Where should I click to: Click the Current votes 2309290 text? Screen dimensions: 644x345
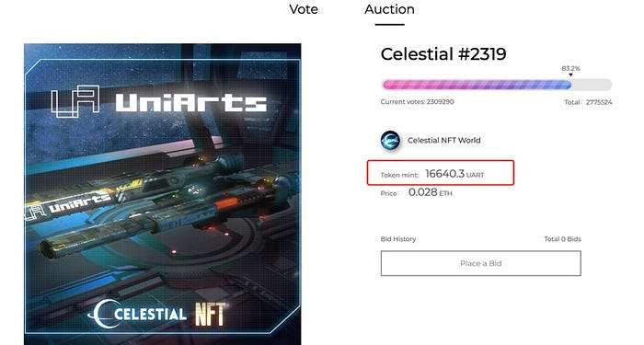click(x=417, y=102)
